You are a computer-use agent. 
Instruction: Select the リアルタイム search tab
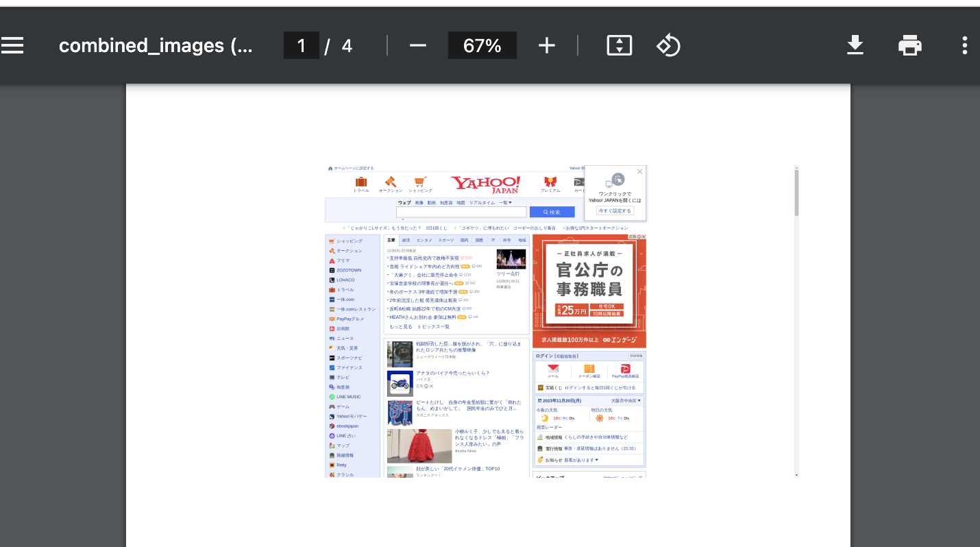[482, 203]
